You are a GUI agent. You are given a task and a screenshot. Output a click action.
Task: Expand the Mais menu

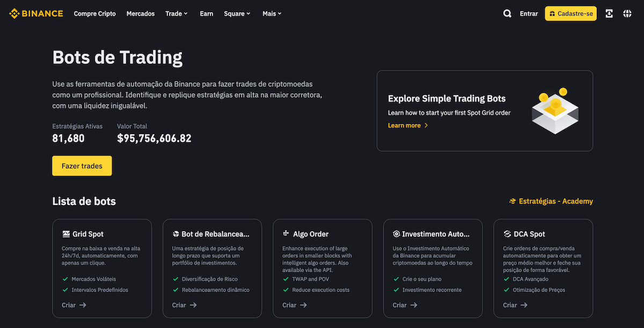point(272,13)
